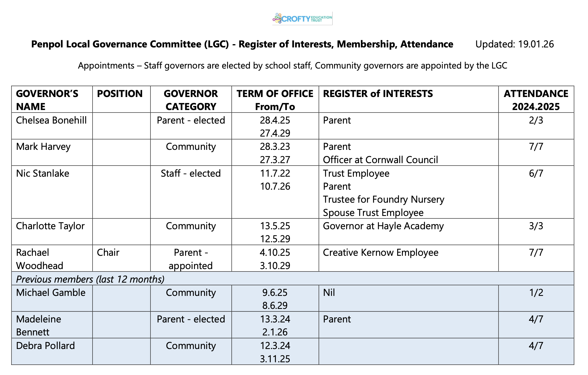The height and width of the screenshot is (375, 588).
Task: Click Michael Gamble's 'Nil' interest cell
Action: click(329, 293)
